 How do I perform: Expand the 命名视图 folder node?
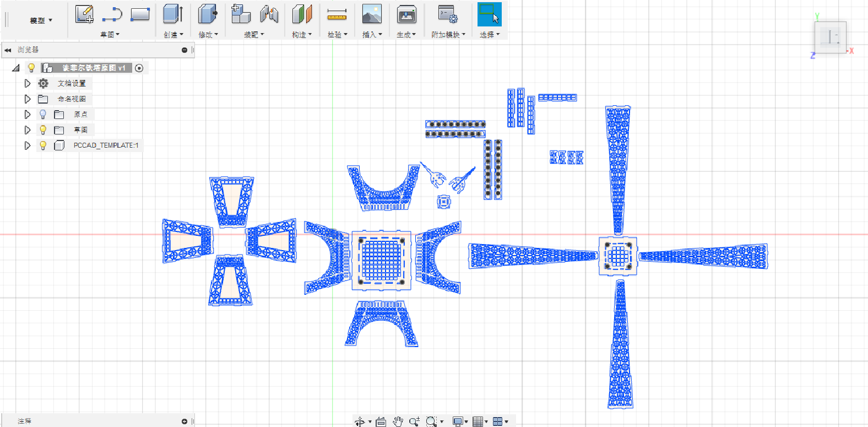coord(27,99)
